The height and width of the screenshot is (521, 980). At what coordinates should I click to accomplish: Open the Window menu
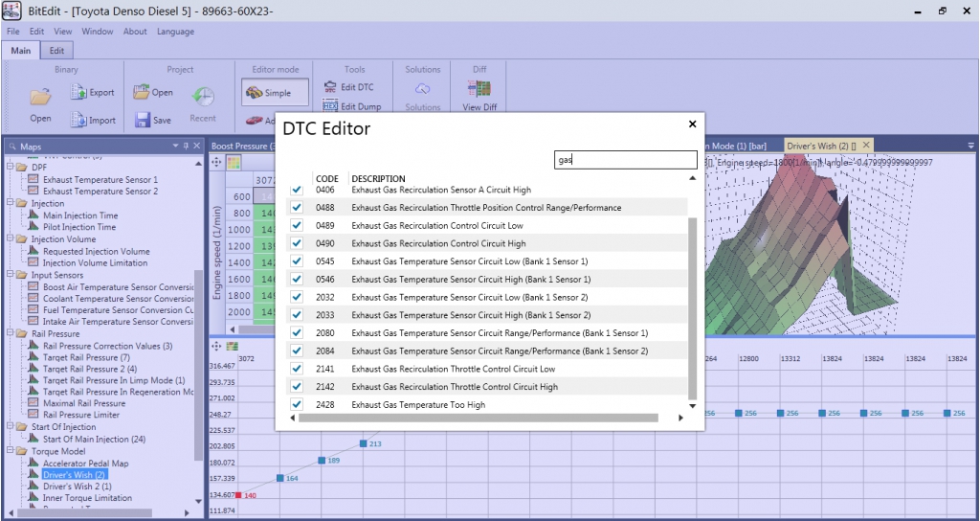pyautogui.click(x=98, y=32)
